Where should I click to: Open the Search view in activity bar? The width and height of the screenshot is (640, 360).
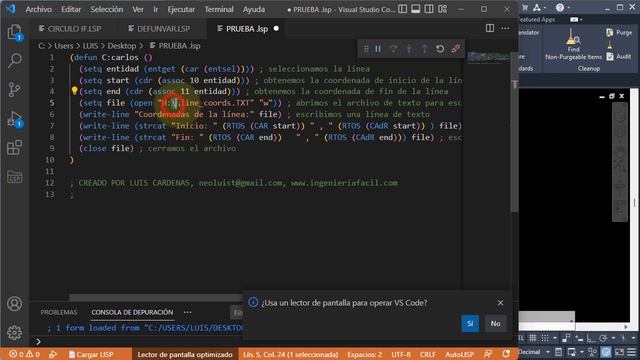pyautogui.click(x=14, y=61)
